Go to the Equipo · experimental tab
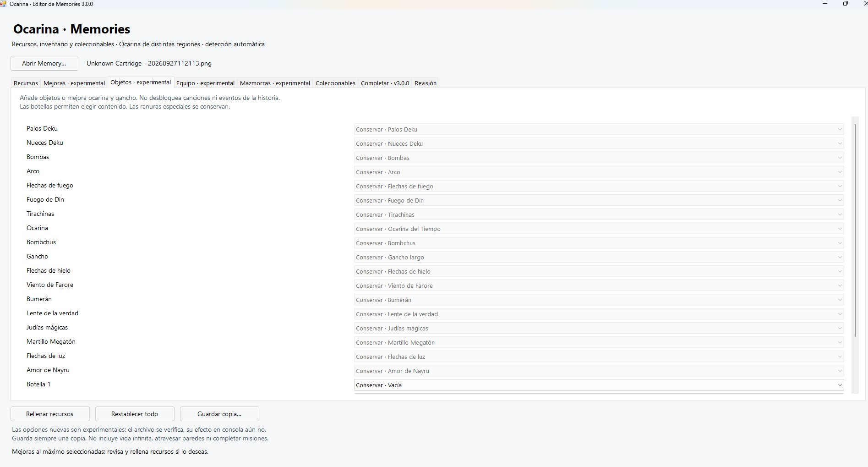 pyautogui.click(x=205, y=83)
